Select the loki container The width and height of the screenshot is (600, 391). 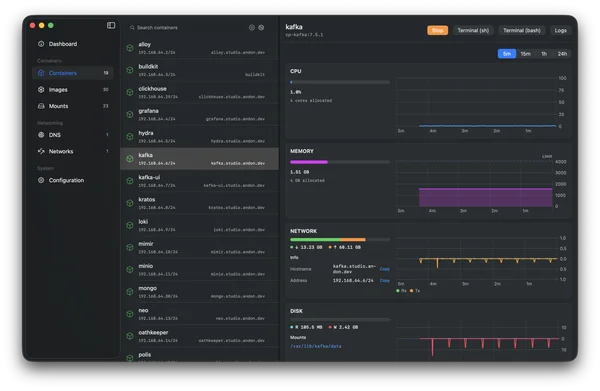point(199,225)
